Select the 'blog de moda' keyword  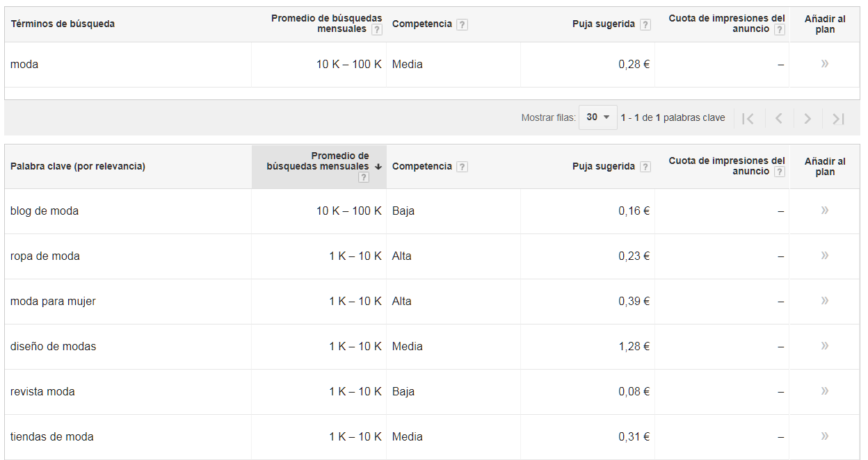point(45,211)
